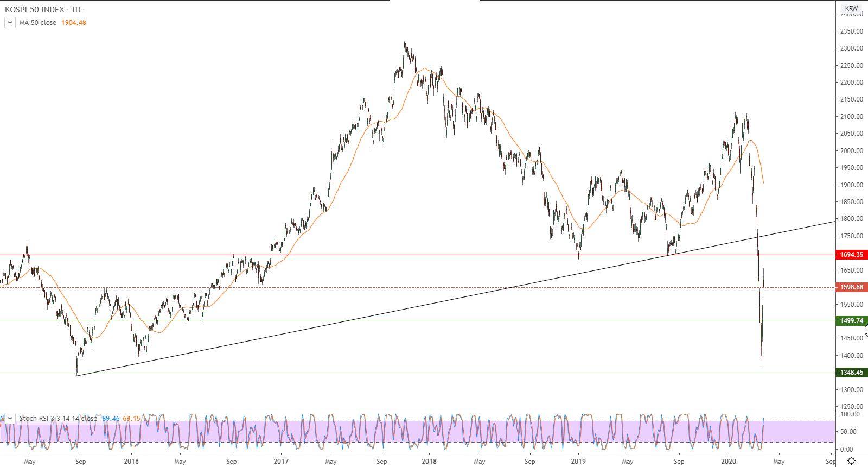Click the 2017 label on the time axis
868x467 pixels.
coord(281,462)
